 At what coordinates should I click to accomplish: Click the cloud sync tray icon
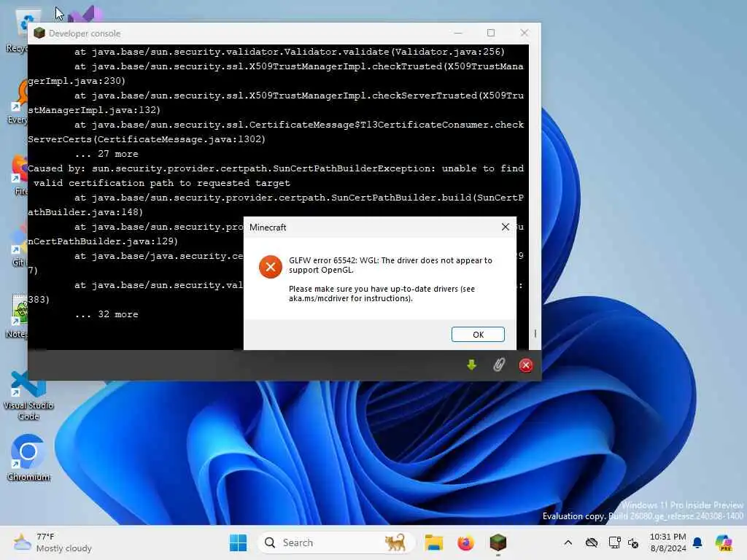coord(591,542)
